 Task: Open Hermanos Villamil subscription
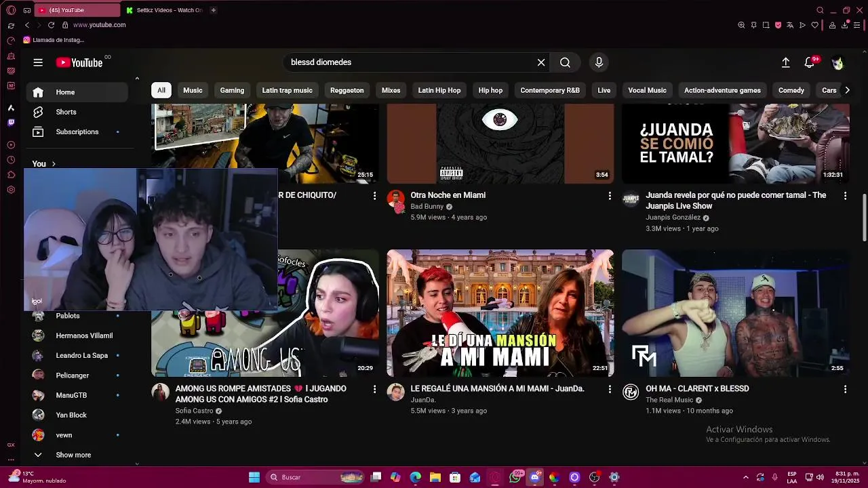pyautogui.click(x=77, y=335)
